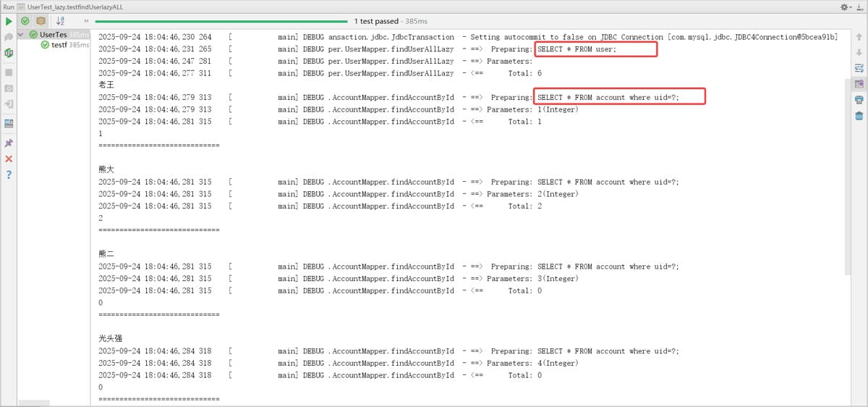Click the Up the Stack Trace arrow
Image resolution: width=868 pixels, height=407 pixels.
point(859,37)
